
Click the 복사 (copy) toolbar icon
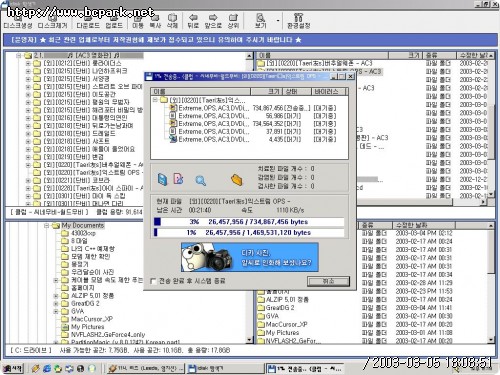155,21
